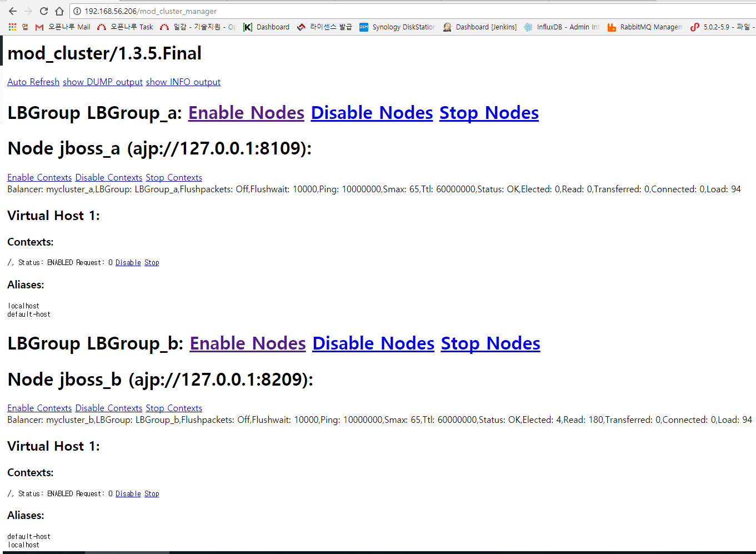The height and width of the screenshot is (554, 756).
Task: Stop Nodes for LBGroup_b
Action: point(490,343)
